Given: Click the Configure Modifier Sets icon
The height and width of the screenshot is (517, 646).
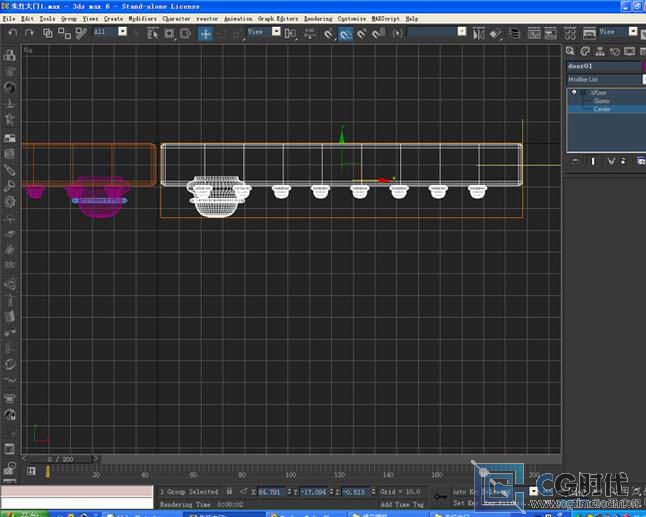Looking at the screenshot, I should point(641,161).
